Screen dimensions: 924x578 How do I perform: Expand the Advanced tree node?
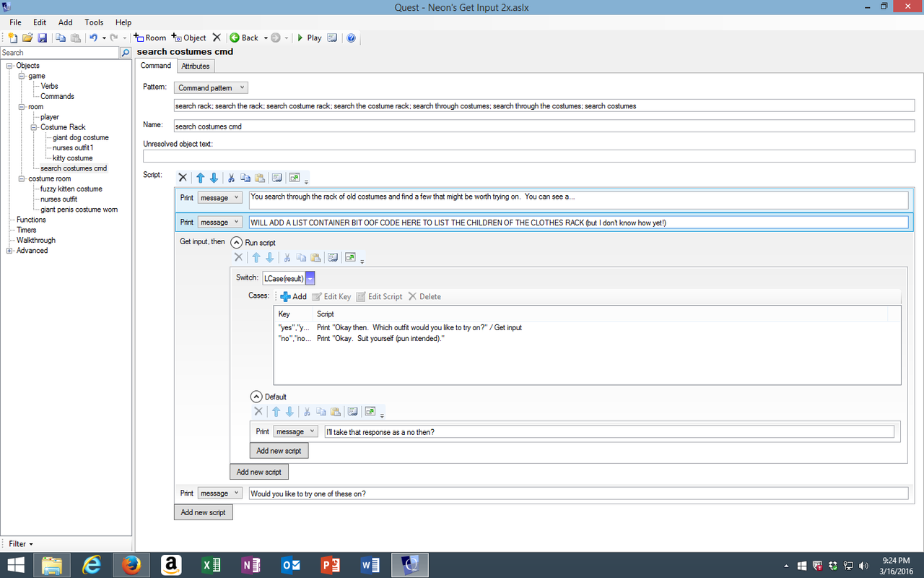pos(9,251)
